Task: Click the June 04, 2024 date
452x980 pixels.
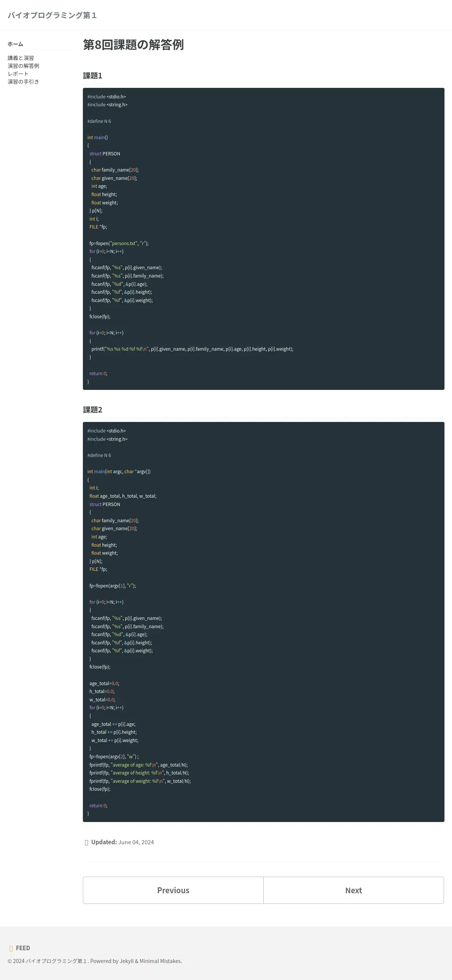Action: point(136,842)
